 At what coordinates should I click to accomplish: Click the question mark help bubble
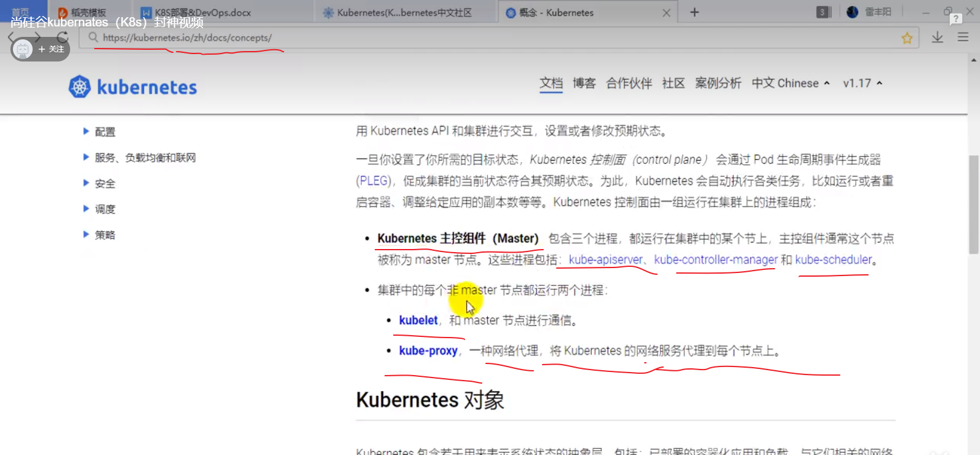point(955,19)
